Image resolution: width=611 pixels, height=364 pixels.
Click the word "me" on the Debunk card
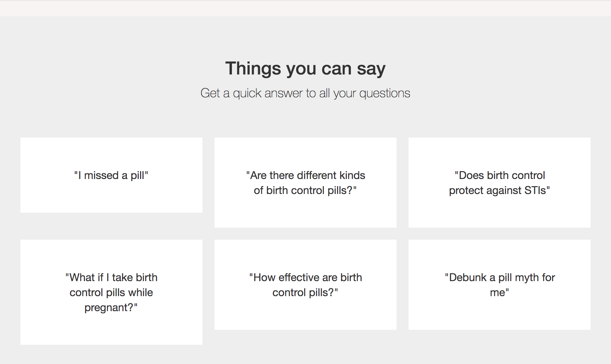pyautogui.click(x=497, y=293)
